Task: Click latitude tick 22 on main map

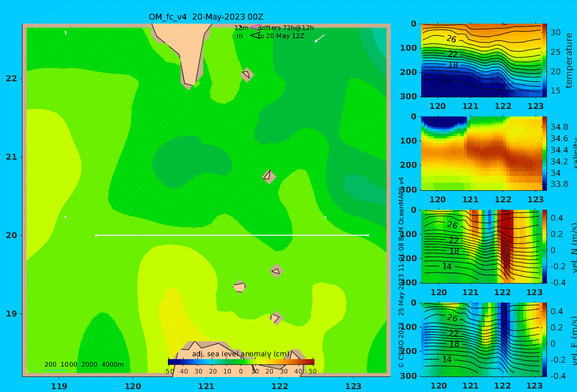Action: (12, 79)
